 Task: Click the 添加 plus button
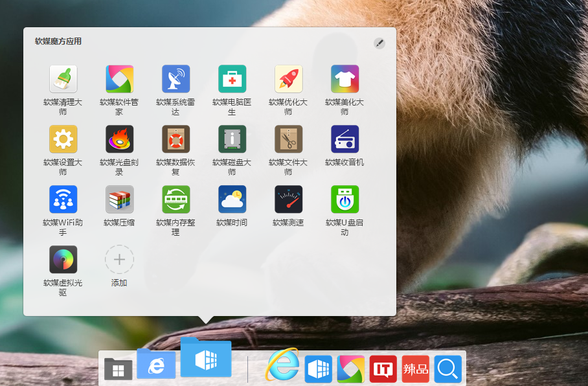click(119, 260)
